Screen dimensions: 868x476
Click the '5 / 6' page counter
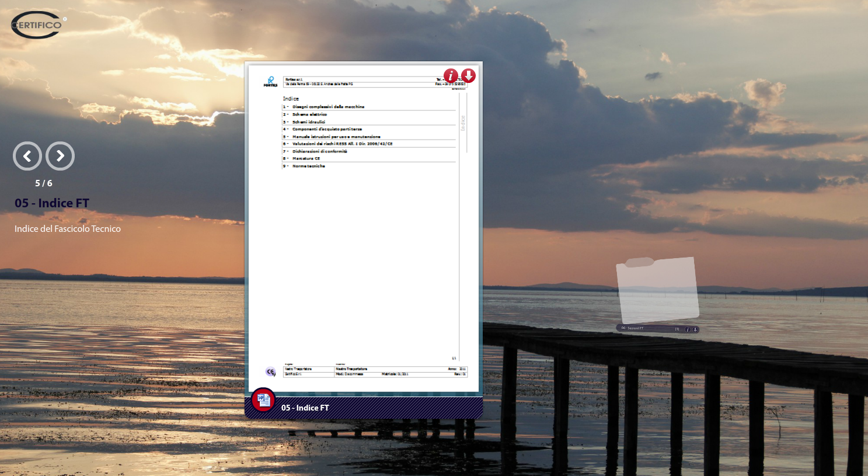click(x=44, y=183)
